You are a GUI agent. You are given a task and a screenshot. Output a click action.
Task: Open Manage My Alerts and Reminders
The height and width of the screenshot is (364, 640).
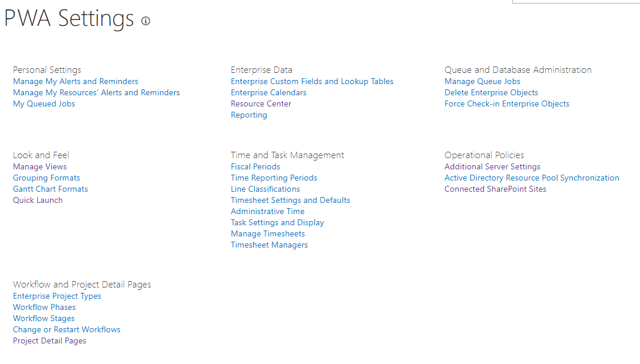point(75,82)
